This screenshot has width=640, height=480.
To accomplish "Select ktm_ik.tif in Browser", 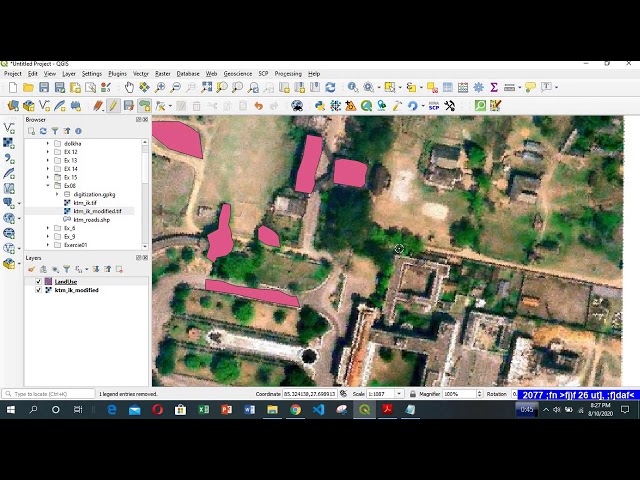I will pos(85,203).
